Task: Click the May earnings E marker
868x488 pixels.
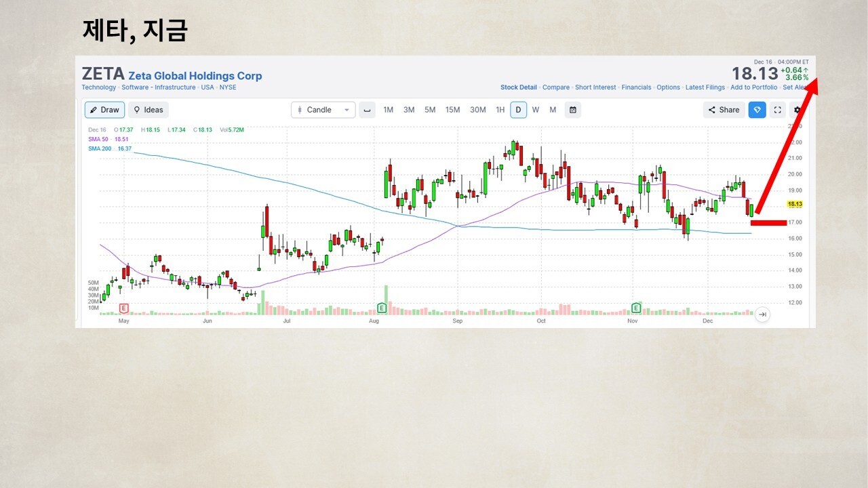Action: [x=124, y=308]
